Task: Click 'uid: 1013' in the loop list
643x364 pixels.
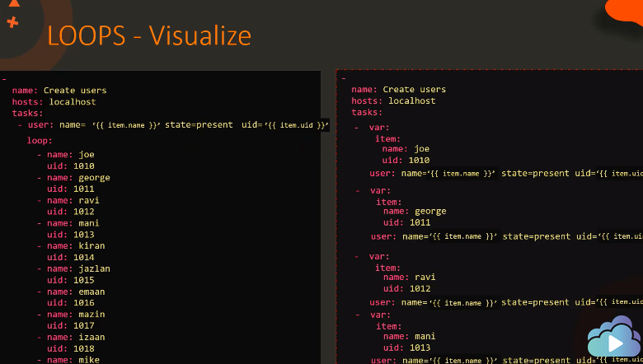Action: pos(71,235)
